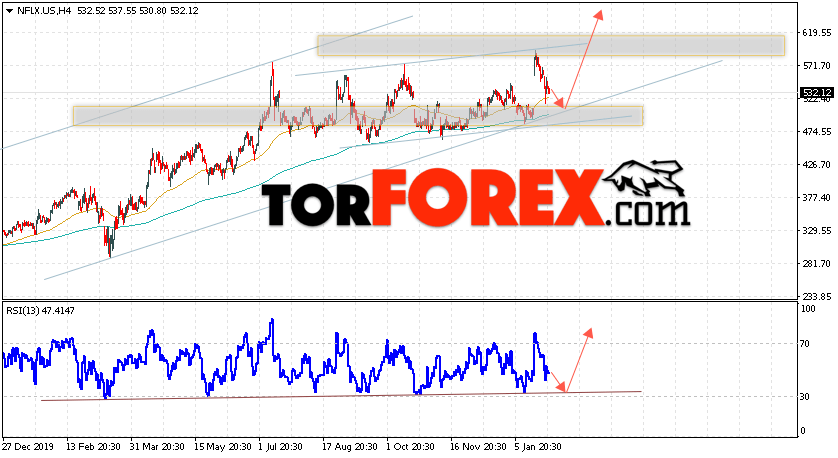Click the 27 Dec 2019 date label
838x458 pixels.
coord(27,447)
